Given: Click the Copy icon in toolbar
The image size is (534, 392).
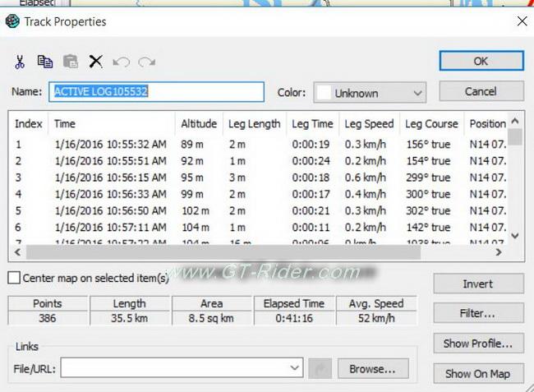Looking at the screenshot, I should (x=45, y=62).
